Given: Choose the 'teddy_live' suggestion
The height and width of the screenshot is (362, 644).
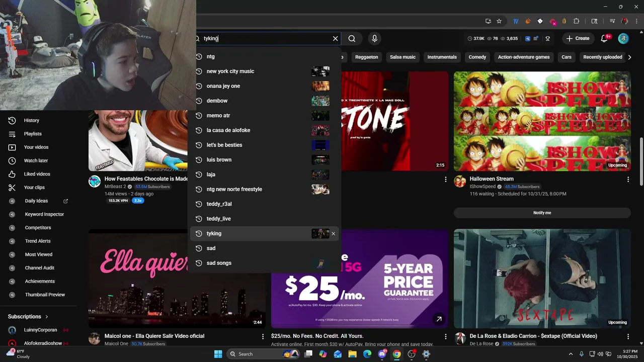Looking at the screenshot, I should pos(266,219).
